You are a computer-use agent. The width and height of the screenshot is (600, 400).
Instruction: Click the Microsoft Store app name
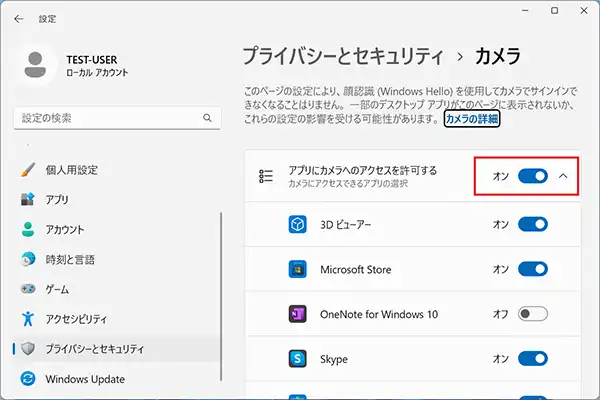click(355, 269)
